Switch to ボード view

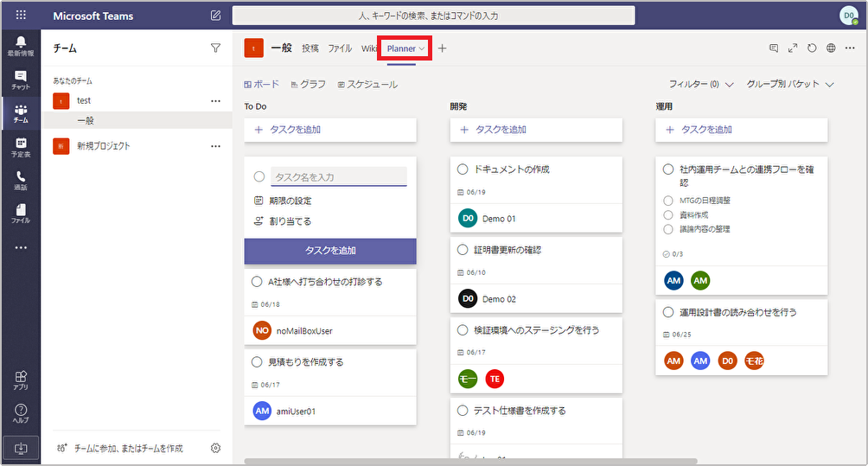[261, 84]
